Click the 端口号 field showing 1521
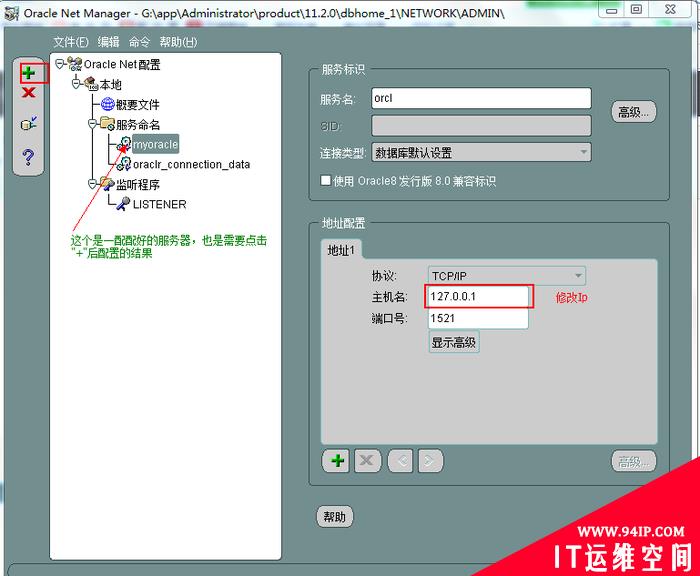 click(478, 318)
